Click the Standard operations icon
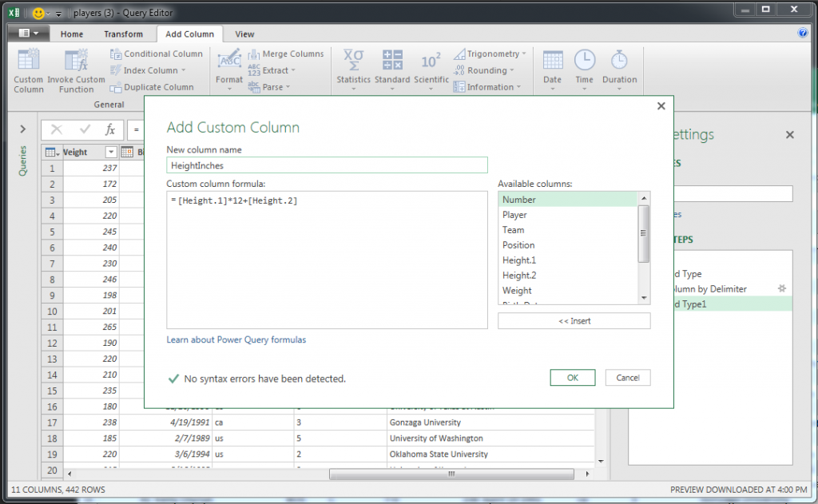 pos(392,61)
